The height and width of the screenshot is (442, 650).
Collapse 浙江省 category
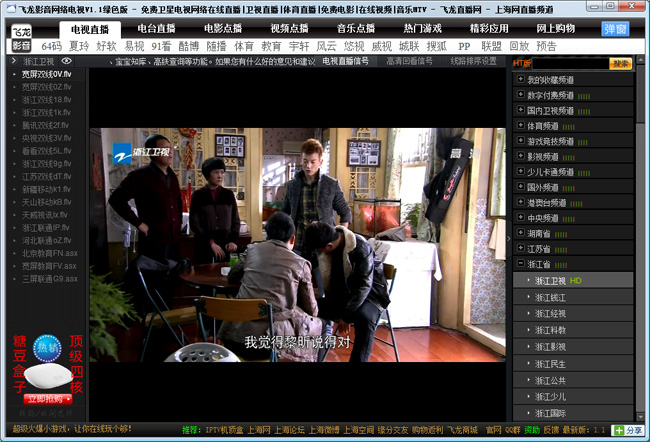[573, 264]
